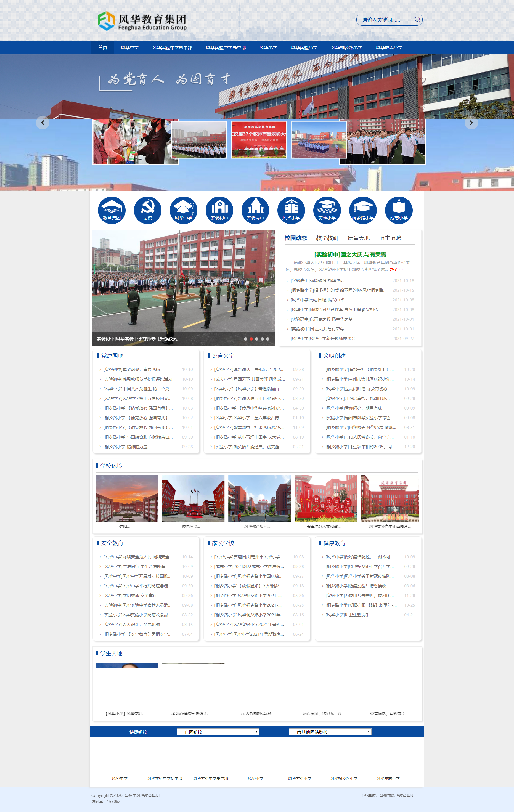The image size is (514, 812).
Task: Open the 桐乡路小学 circular icon
Action: click(363, 210)
